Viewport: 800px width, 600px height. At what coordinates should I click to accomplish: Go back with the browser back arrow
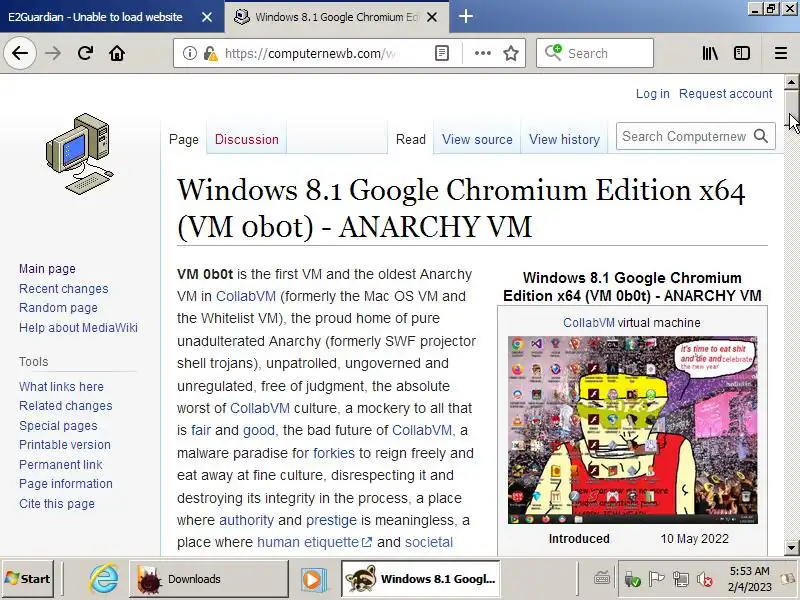20,53
